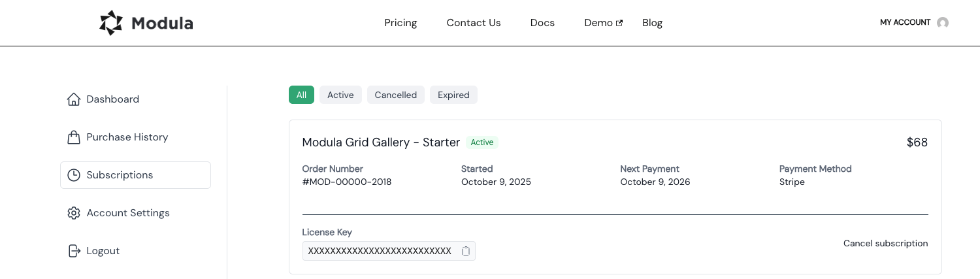Click the Purchase History bag icon
Screen dimensions: 980x279
[74, 137]
